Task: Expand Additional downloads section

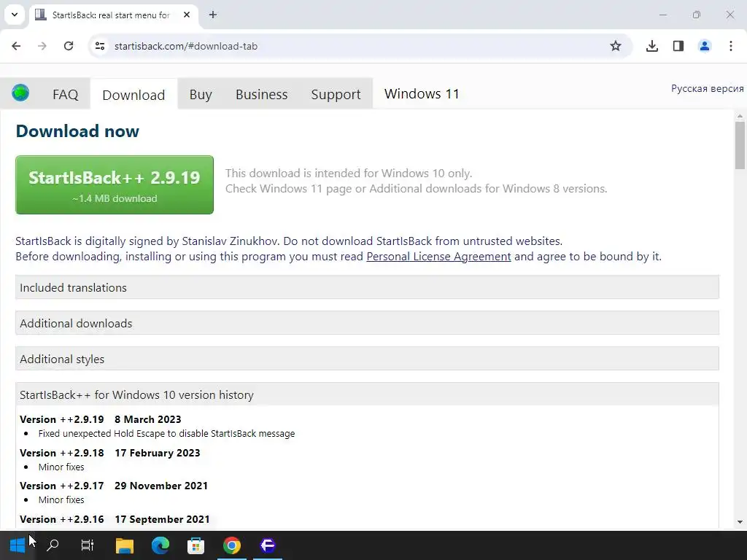Action: point(367,323)
